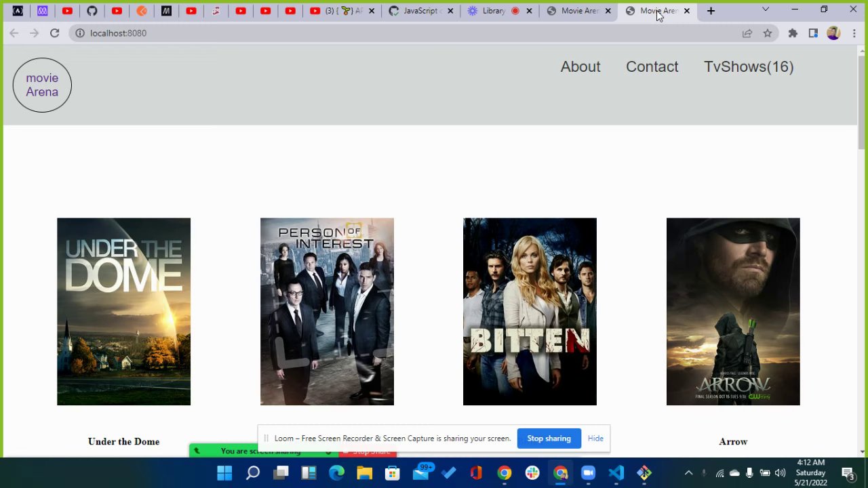Go forward to next page
This screenshot has width=868, height=488.
click(34, 33)
